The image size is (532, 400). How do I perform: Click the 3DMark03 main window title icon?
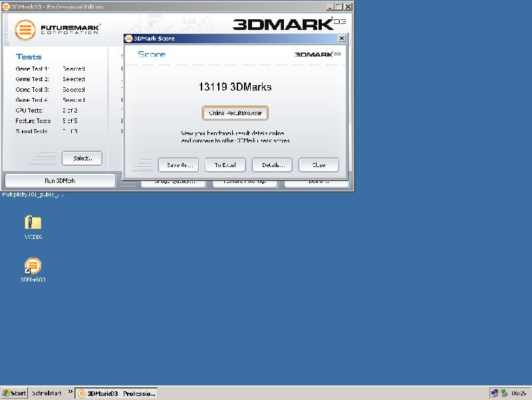[6, 7]
